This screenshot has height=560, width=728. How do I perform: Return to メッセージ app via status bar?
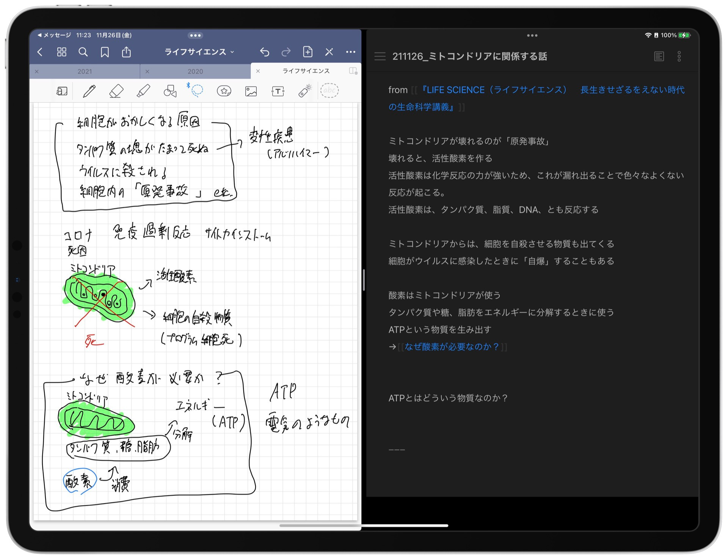(x=54, y=35)
